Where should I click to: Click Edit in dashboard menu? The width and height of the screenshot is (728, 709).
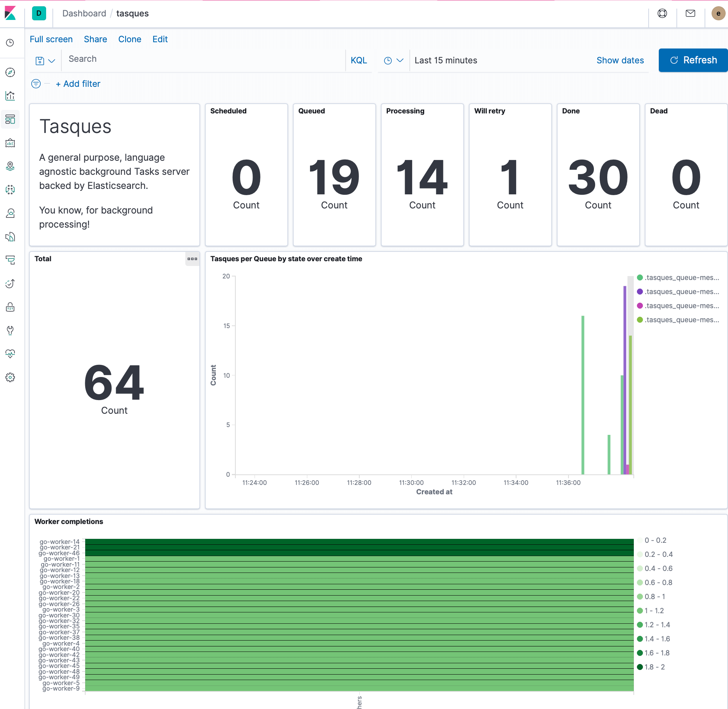click(x=160, y=39)
